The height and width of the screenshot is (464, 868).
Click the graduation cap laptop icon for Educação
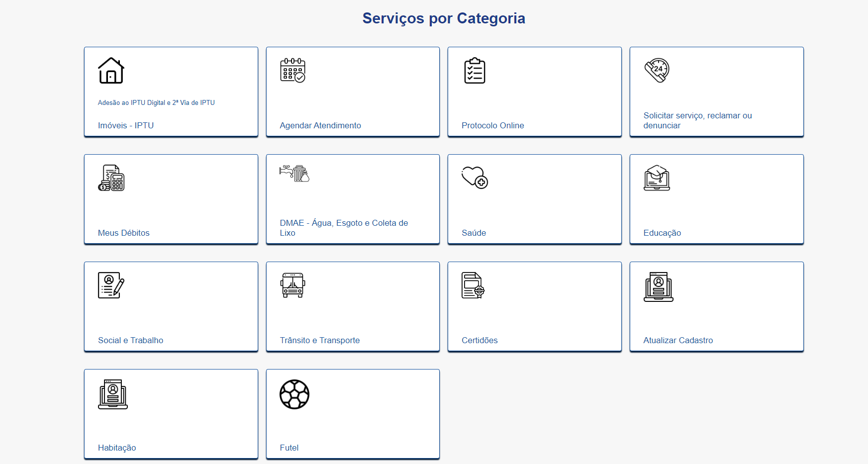(x=657, y=178)
